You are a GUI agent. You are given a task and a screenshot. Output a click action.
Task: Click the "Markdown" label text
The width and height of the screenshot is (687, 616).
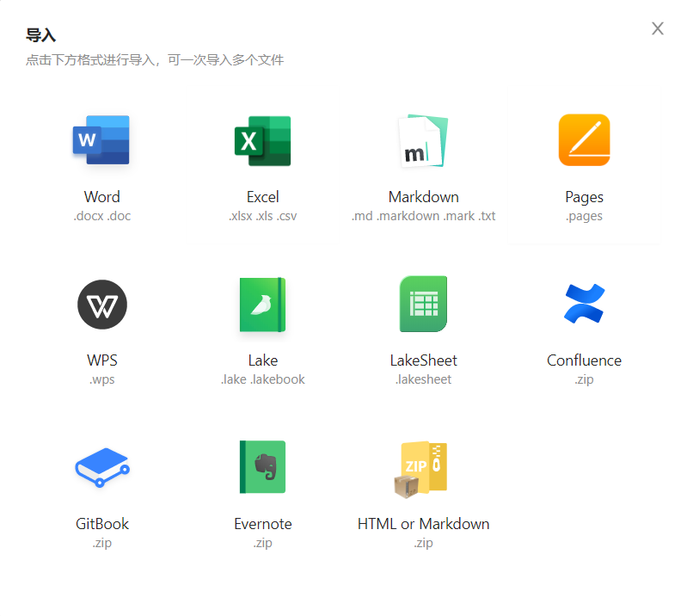[x=423, y=197]
